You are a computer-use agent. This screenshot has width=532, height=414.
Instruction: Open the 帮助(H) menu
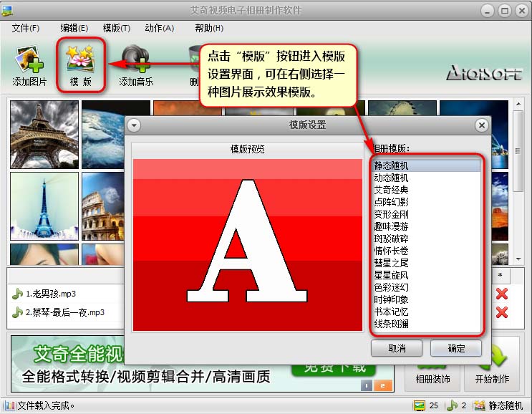(209, 28)
